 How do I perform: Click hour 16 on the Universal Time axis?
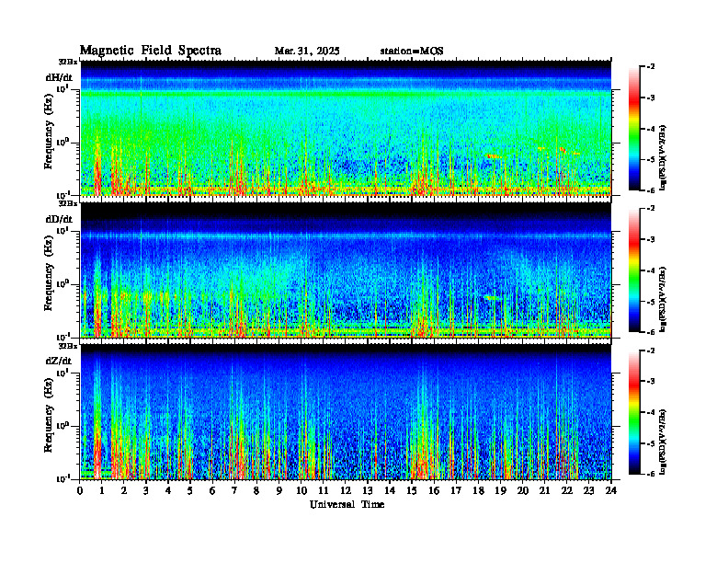pyautogui.click(x=434, y=490)
